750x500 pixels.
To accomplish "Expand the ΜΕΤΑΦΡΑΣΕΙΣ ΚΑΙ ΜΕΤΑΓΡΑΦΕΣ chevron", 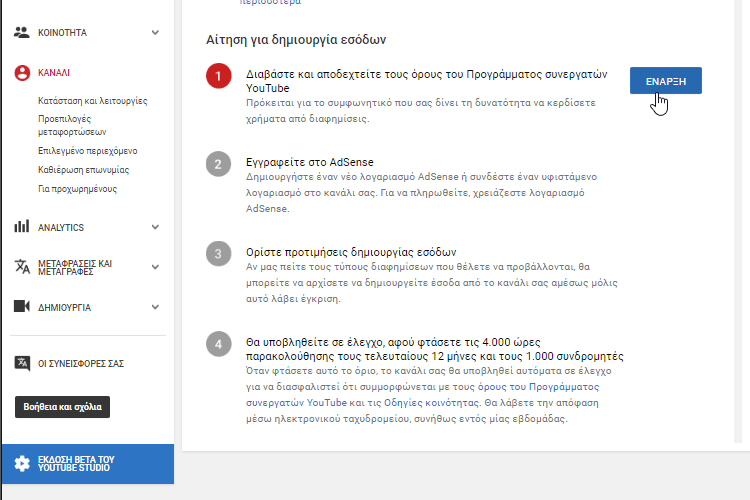I will pos(155,267).
